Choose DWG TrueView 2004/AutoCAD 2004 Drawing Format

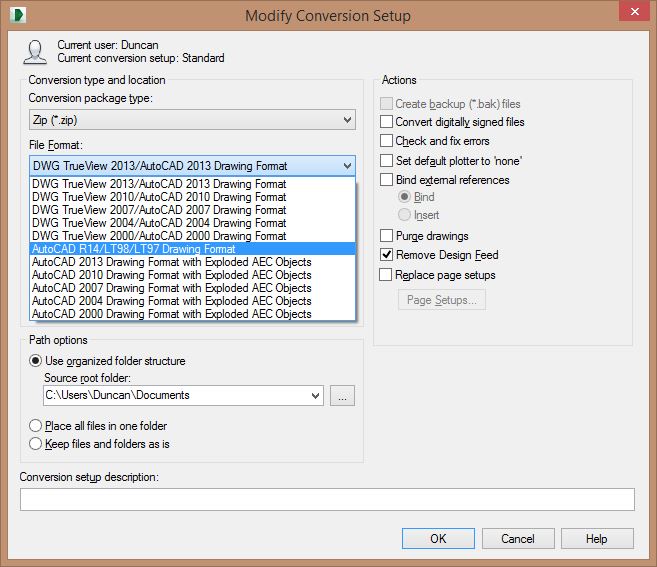(x=192, y=223)
